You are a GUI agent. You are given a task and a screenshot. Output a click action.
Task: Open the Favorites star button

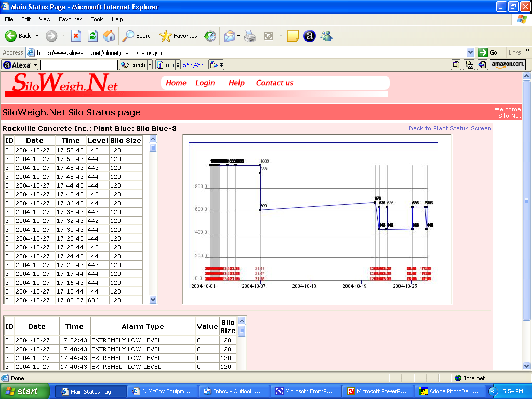point(179,36)
